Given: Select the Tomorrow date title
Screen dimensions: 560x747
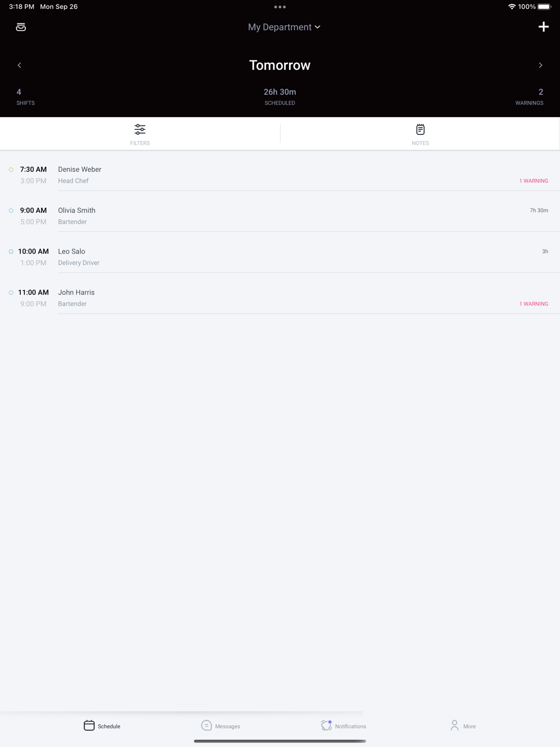Looking at the screenshot, I should click(x=280, y=65).
